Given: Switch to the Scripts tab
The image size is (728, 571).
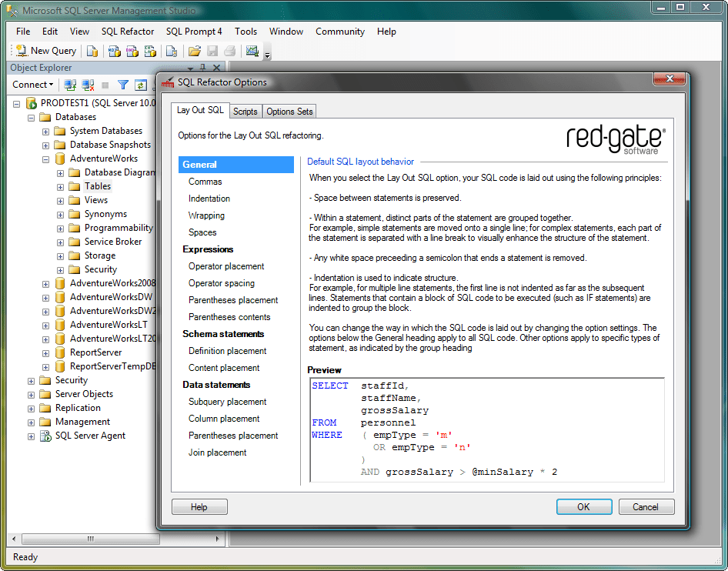Looking at the screenshot, I should tap(245, 112).
